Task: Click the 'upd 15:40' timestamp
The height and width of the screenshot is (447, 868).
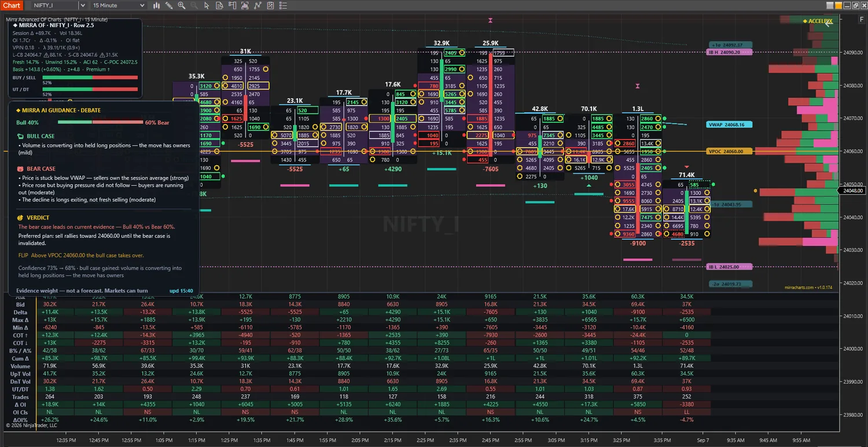Action: [x=181, y=291]
